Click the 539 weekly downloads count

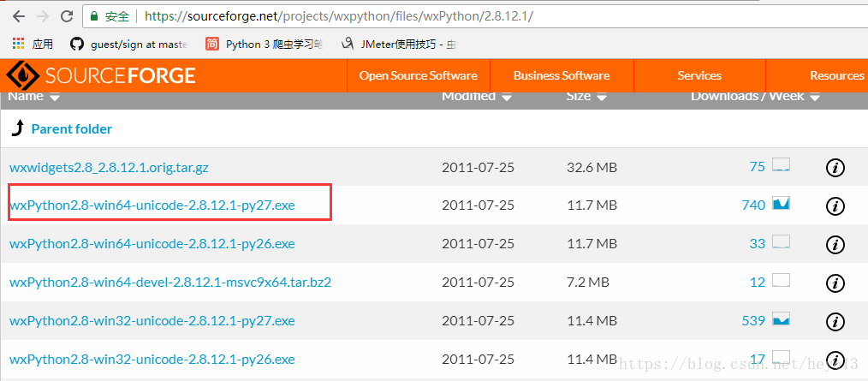pos(752,321)
